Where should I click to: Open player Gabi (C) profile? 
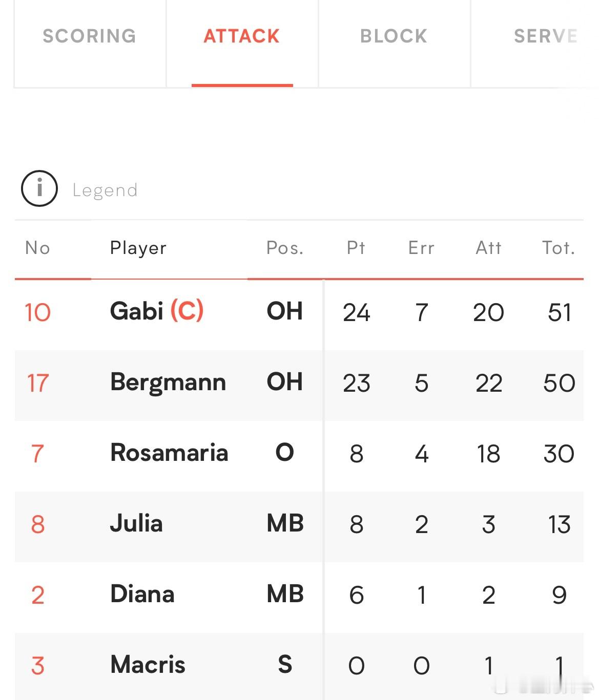[x=157, y=311]
